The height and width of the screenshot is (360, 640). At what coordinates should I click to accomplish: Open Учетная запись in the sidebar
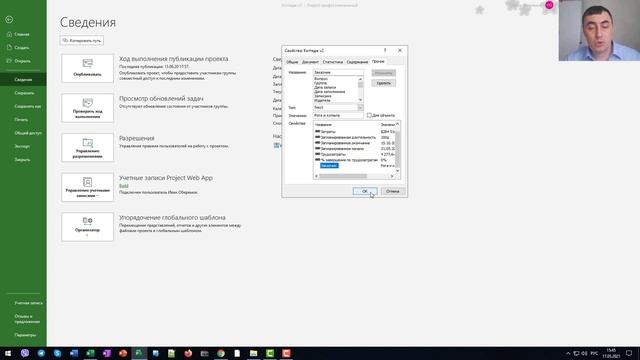28,303
